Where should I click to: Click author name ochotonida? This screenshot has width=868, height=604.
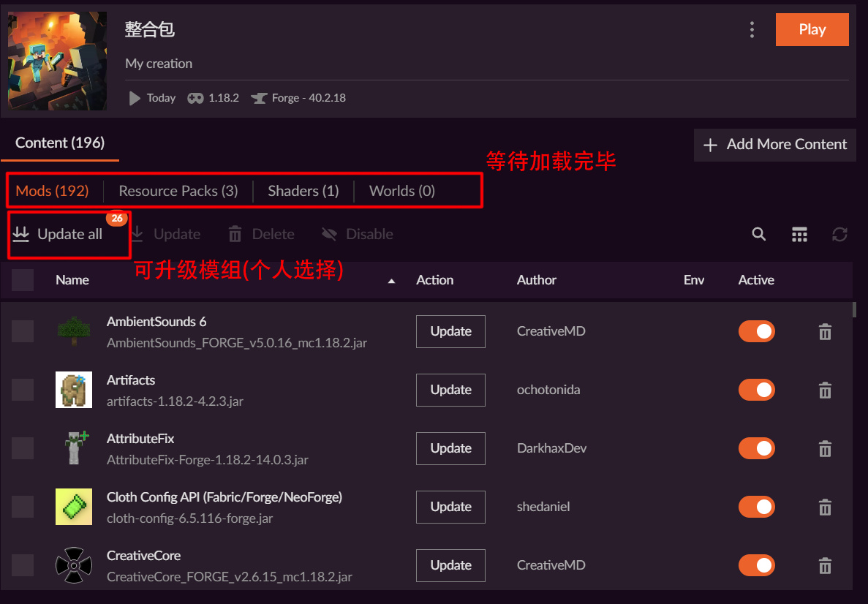point(548,390)
